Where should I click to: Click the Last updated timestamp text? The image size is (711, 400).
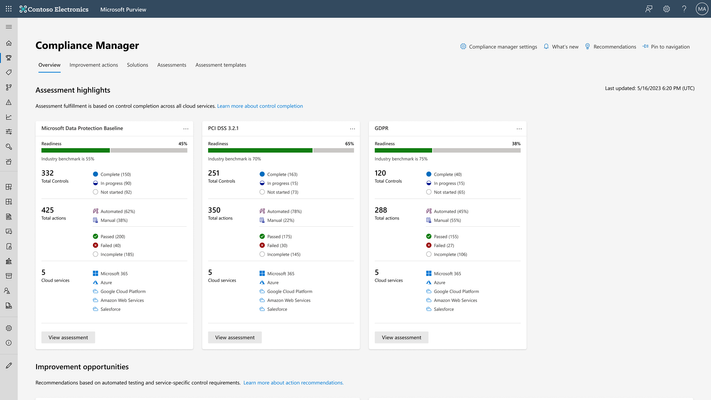(x=649, y=88)
